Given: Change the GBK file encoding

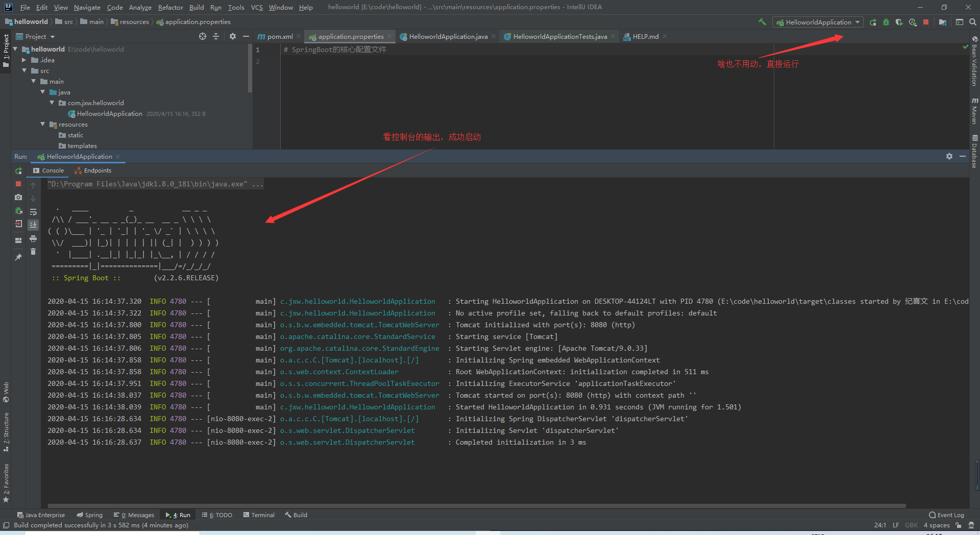Looking at the screenshot, I should tap(911, 525).
